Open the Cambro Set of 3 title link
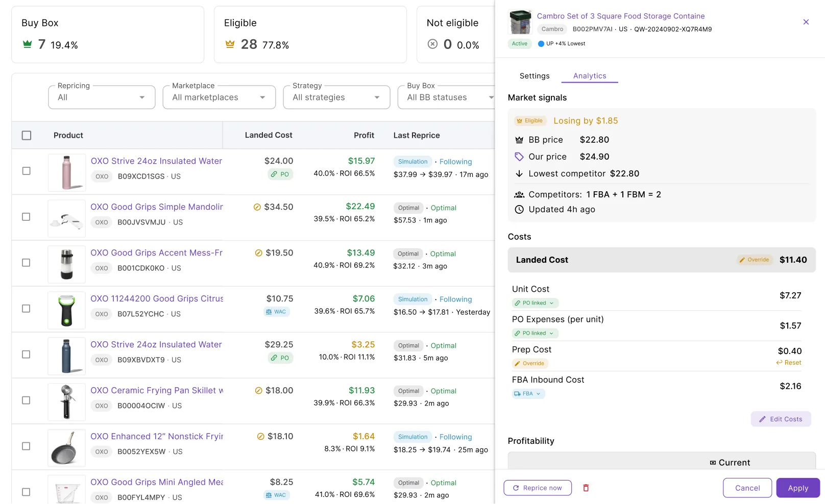The height and width of the screenshot is (504, 825). tap(621, 16)
